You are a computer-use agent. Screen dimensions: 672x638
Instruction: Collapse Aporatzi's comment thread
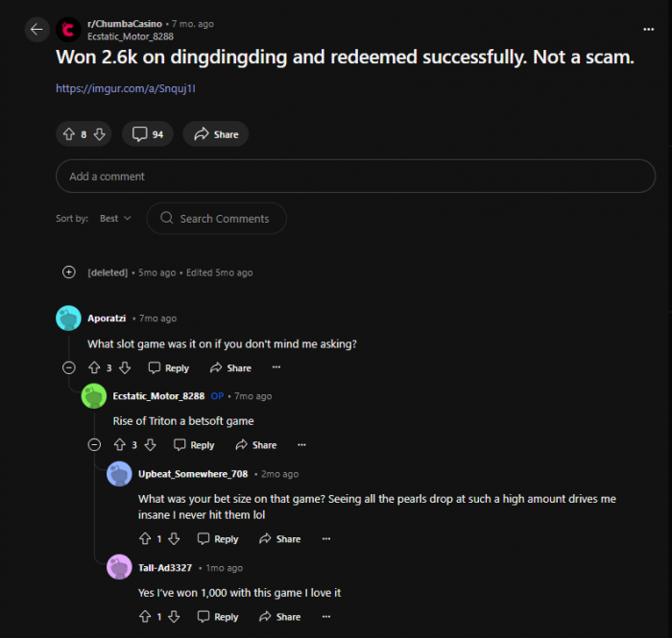(69, 367)
